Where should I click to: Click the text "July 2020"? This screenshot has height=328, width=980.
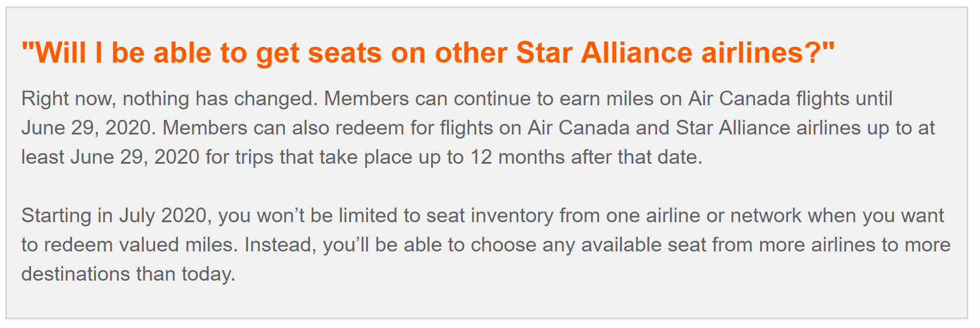tap(163, 216)
